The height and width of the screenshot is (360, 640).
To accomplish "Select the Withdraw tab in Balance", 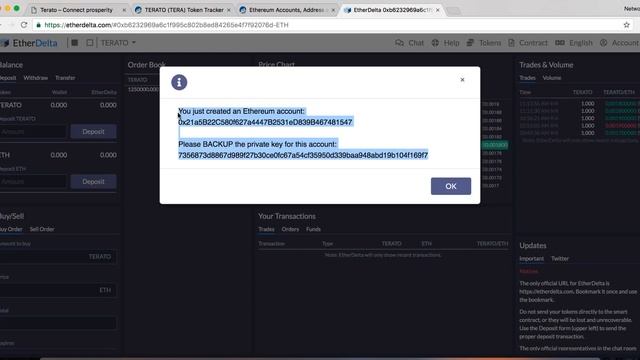I will point(36,78).
